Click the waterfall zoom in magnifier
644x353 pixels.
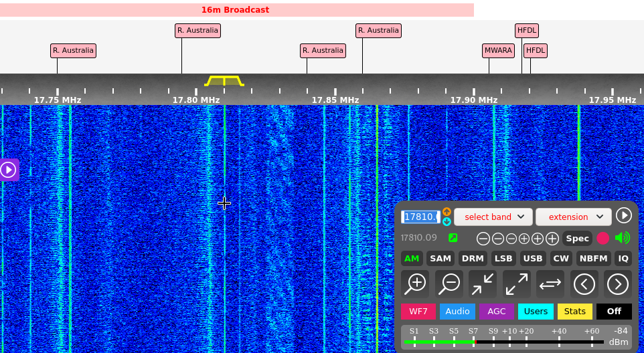[415, 284]
